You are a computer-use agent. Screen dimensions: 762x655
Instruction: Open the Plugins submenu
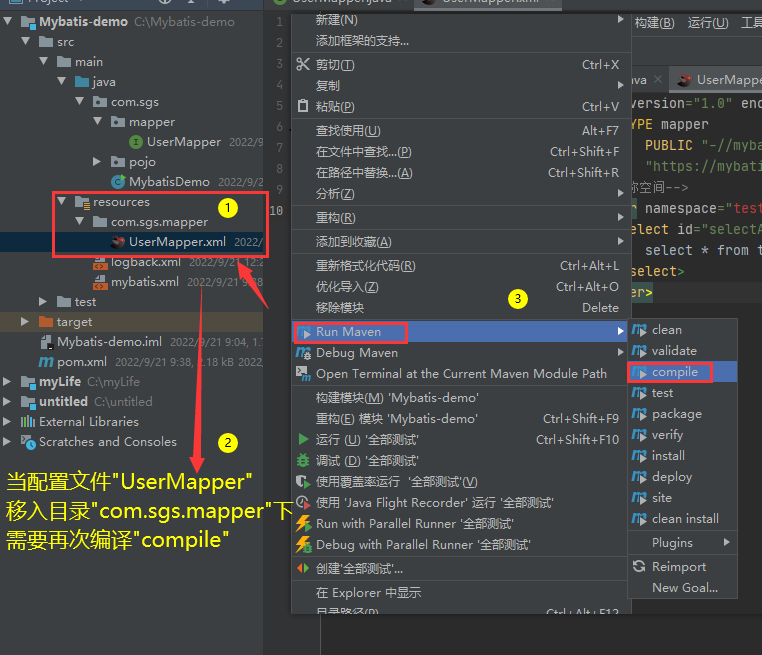tap(683, 543)
